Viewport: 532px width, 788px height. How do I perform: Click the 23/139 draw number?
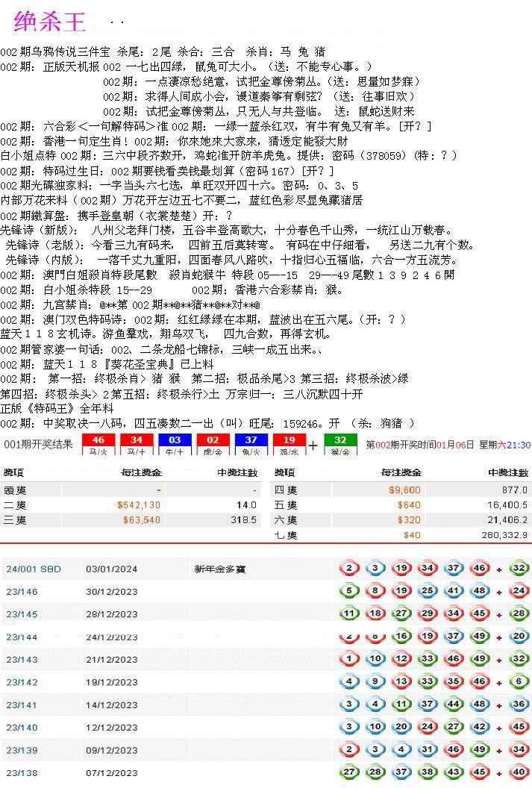pos(22,750)
